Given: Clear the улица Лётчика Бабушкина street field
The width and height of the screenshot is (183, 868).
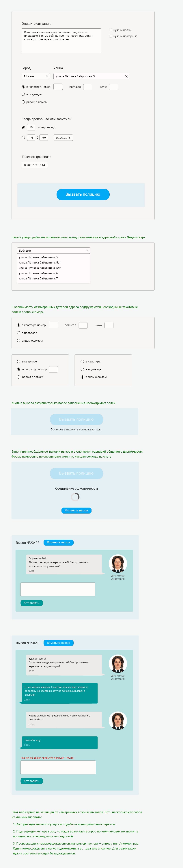Looking at the screenshot, I should (126, 76).
